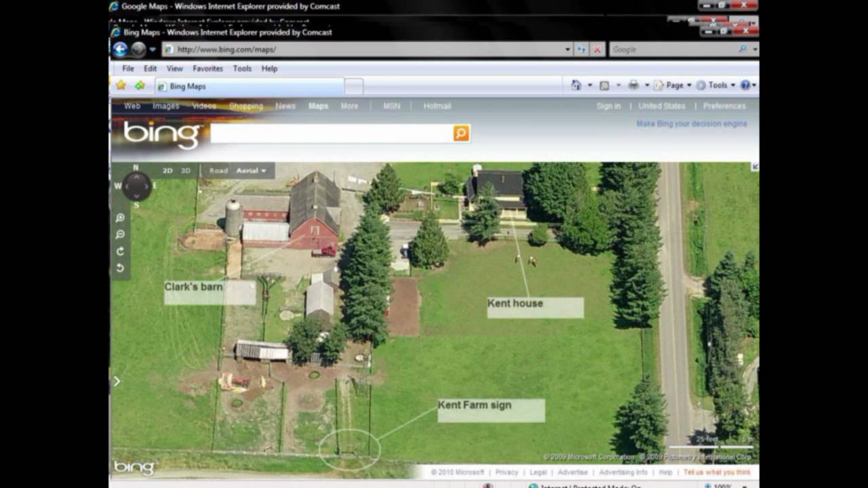
Task: Open the Help menu
Action: (x=269, y=68)
